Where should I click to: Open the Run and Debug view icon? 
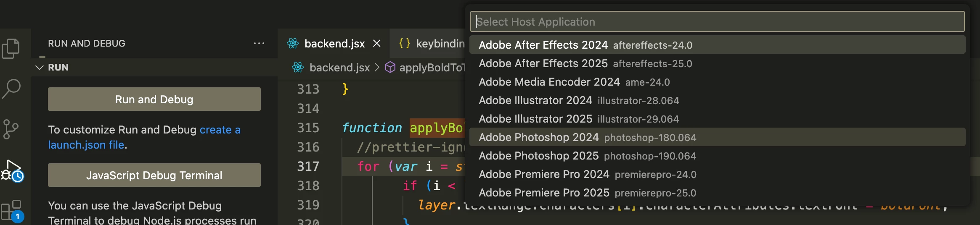12,170
